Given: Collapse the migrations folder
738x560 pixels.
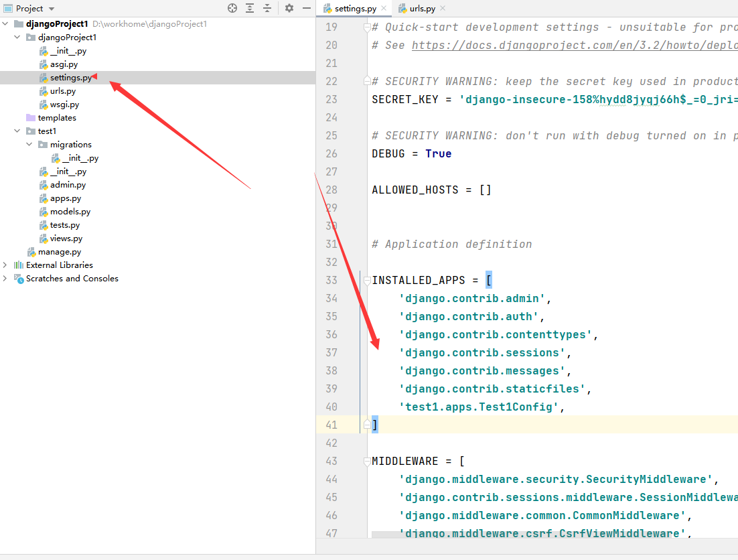Looking at the screenshot, I should point(29,144).
